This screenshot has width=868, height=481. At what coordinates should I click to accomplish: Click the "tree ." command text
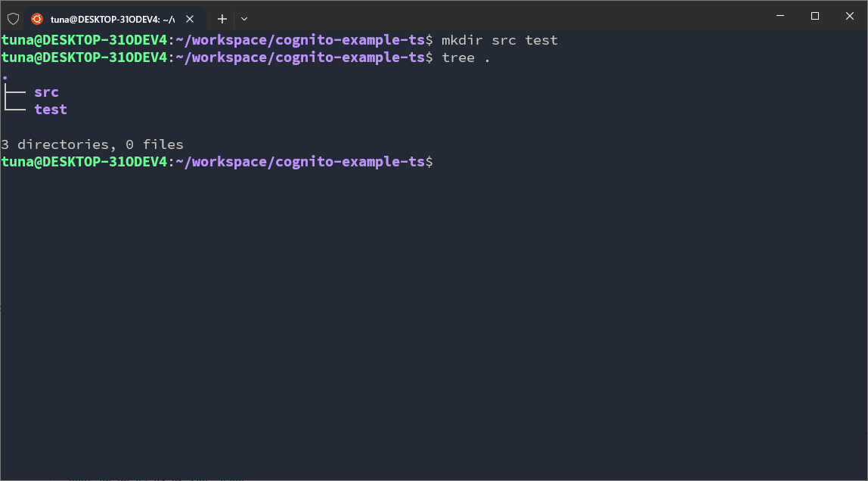467,57
